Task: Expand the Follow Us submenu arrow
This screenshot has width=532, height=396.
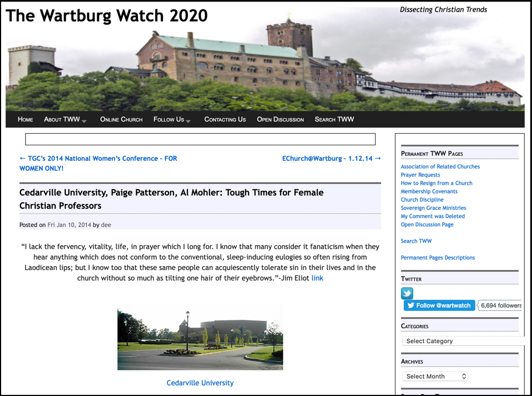Action: pos(188,121)
